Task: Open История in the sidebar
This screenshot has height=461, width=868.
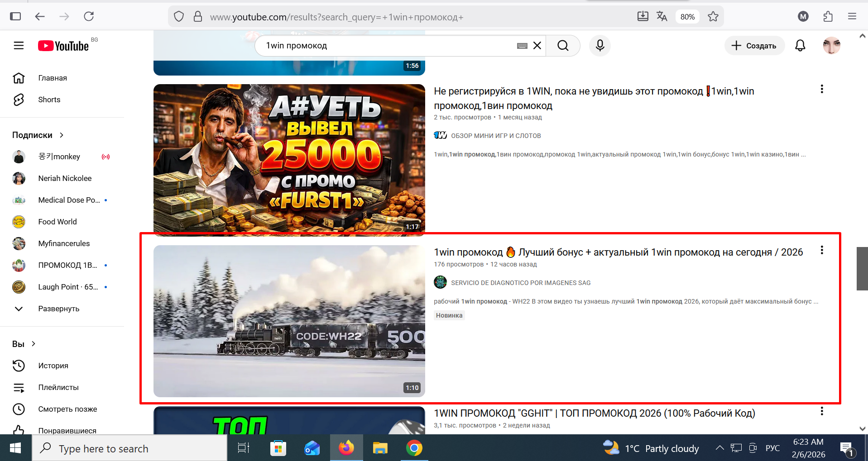Action: [x=53, y=366]
